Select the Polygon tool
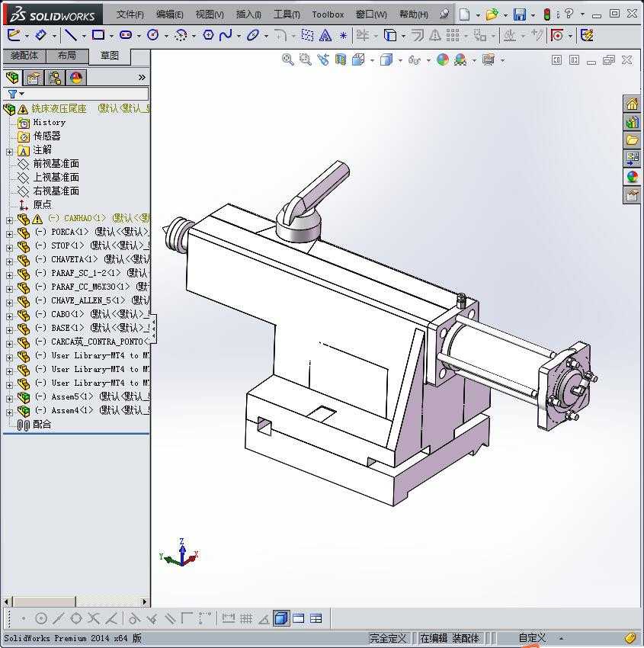This screenshot has width=644, height=648. coord(208,35)
